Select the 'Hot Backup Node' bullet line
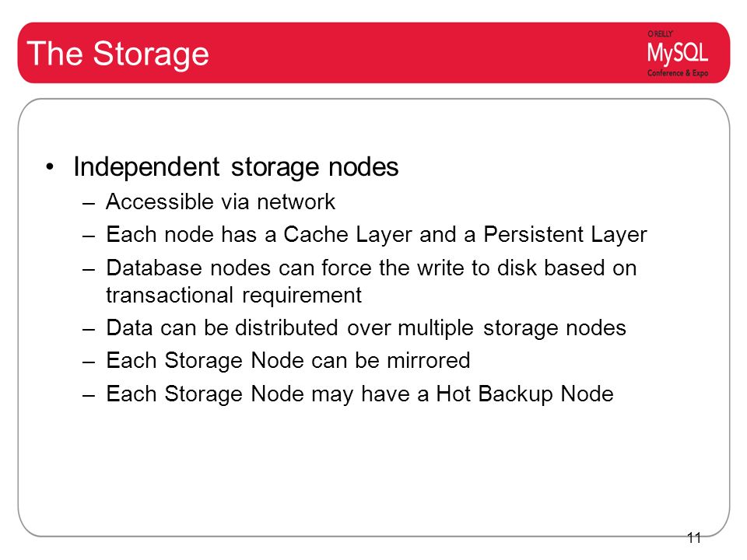The height and width of the screenshot is (560, 747). (x=359, y=394)
